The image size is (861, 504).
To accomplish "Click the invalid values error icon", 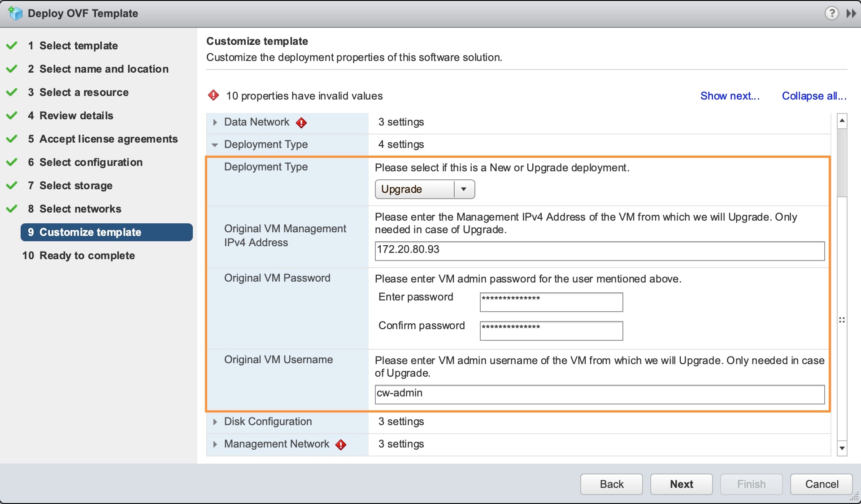I will (213, 96).
